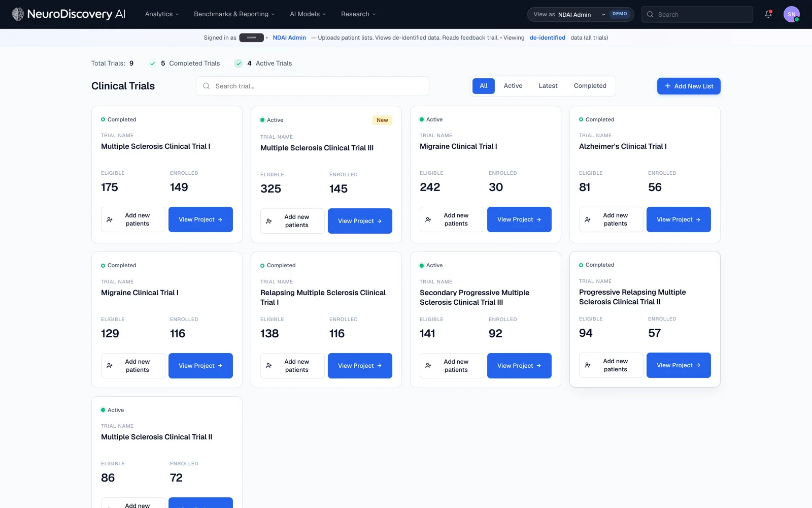The image size is (812, 508).
Task: Click the de-identified link
Action: click(x=547, y=38)
